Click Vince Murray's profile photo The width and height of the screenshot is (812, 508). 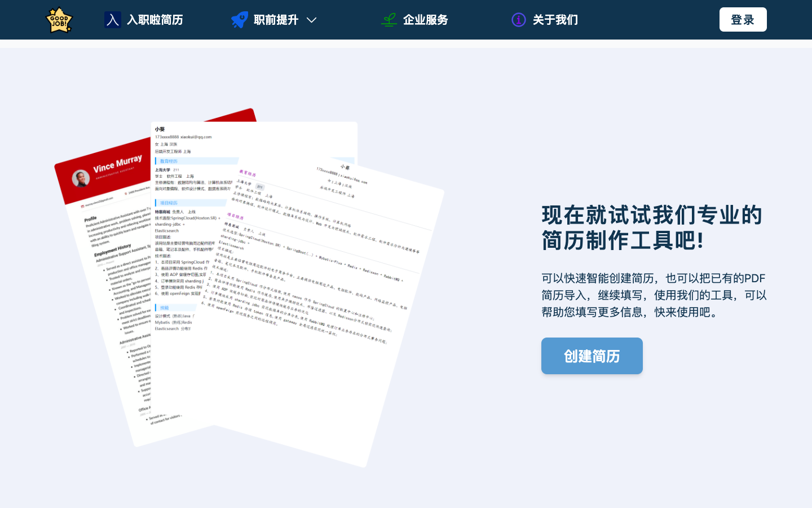click(81, 179)
